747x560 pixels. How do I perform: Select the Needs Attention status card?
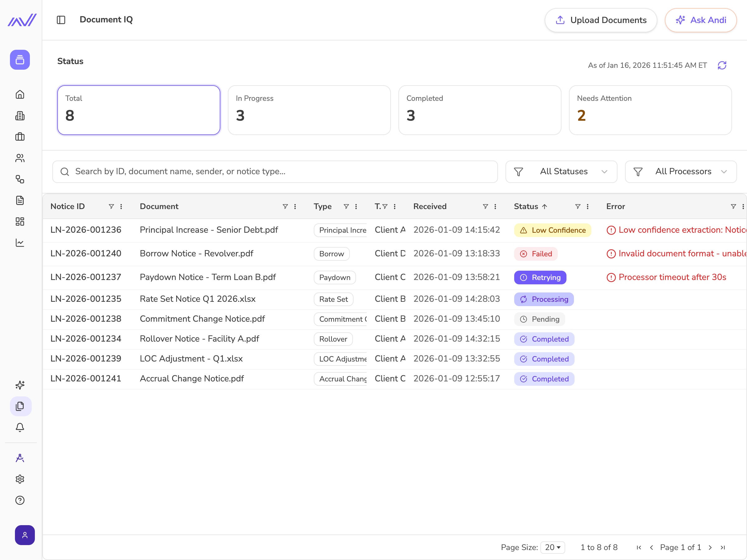[x=650, y=110]
